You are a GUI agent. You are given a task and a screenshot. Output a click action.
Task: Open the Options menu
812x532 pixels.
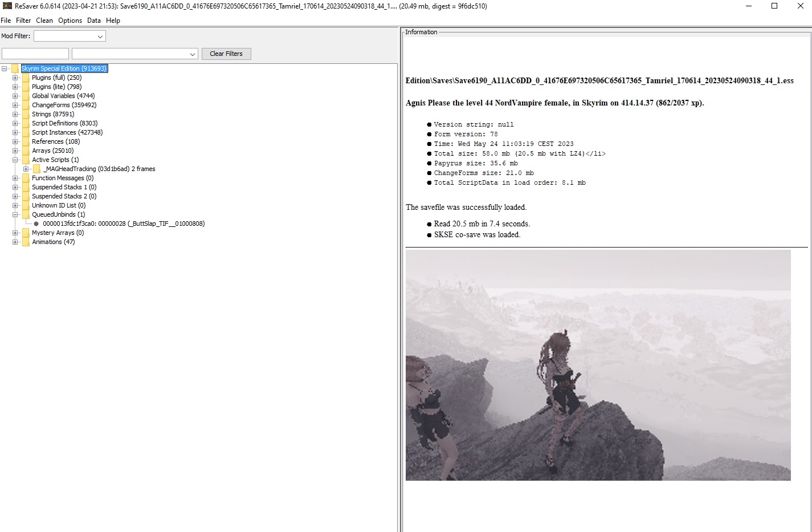70,21
